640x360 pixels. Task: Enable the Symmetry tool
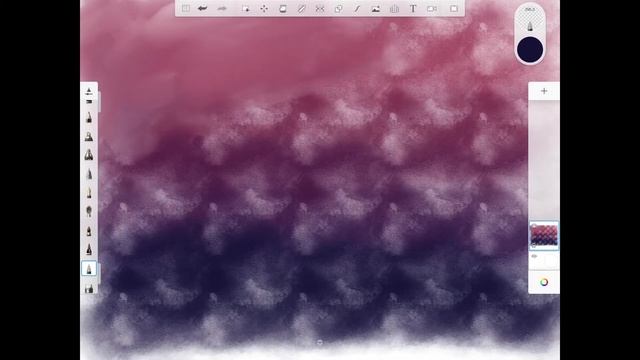pyautogui.click(x=320, y=9)
